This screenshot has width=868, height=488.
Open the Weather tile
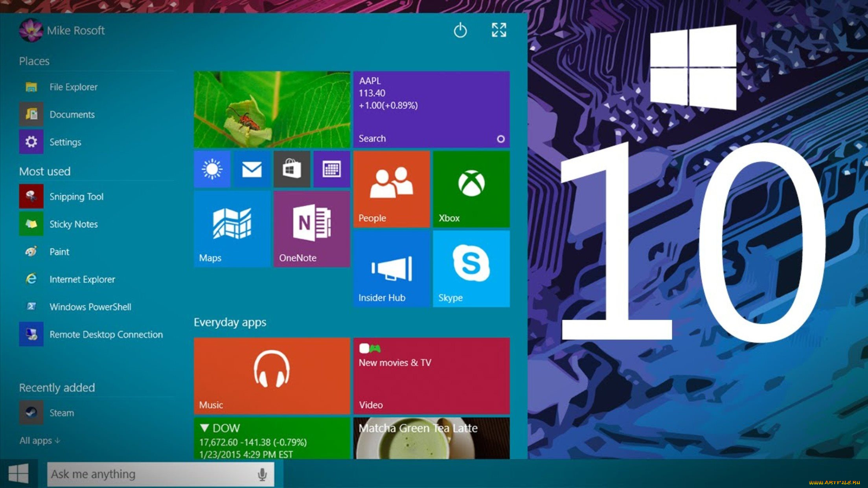(x=211, y=170)
